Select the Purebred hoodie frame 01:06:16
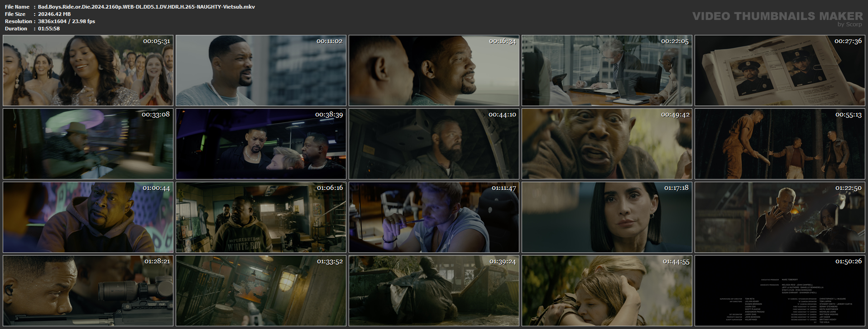The width and height of the screenshot is (868, 329). click(261, 218)
